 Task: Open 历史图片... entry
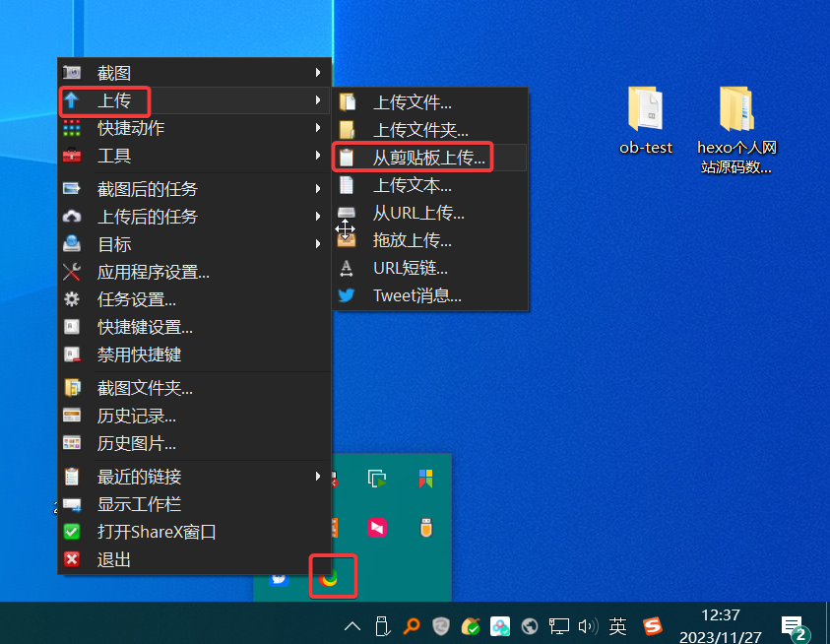194,443
